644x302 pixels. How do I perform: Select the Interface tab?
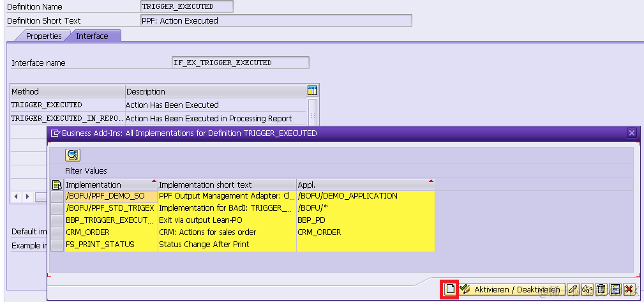tap(92, 36)
